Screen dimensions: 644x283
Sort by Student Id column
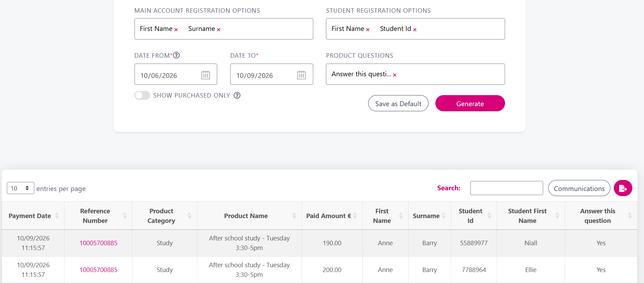coord(474,216)
